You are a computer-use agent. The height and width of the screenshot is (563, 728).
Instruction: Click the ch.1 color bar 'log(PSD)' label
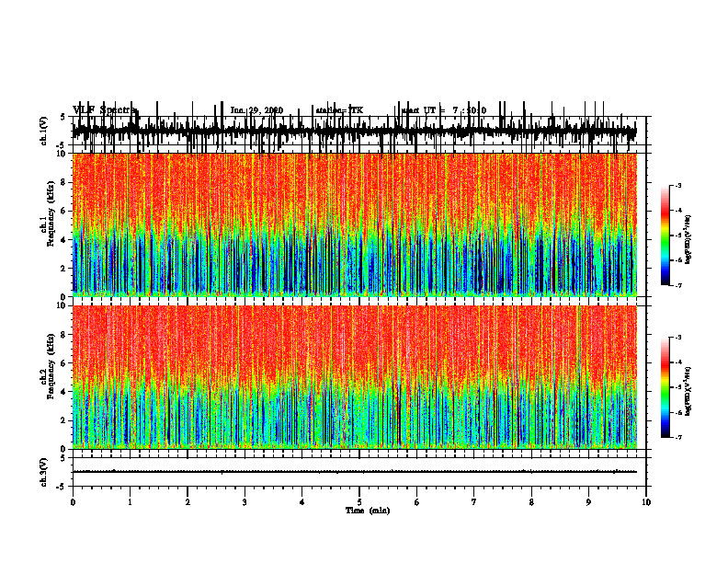[x=688, y=240]
